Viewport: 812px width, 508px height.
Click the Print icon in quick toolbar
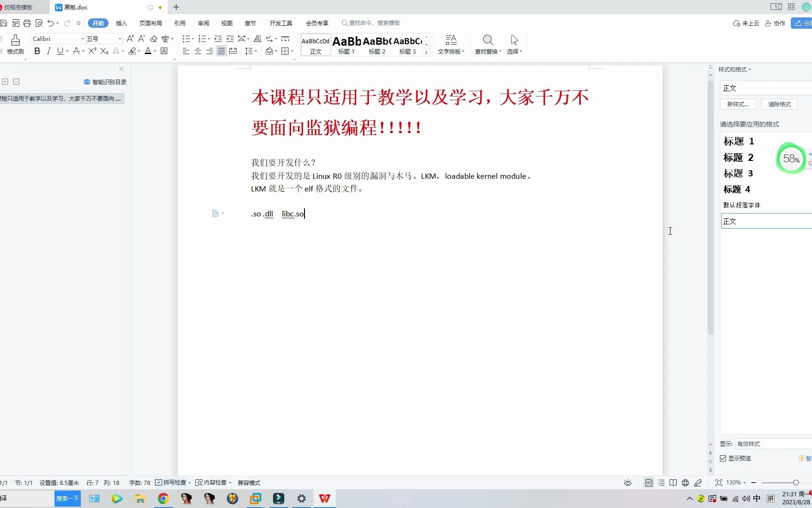tap(27, 23)
